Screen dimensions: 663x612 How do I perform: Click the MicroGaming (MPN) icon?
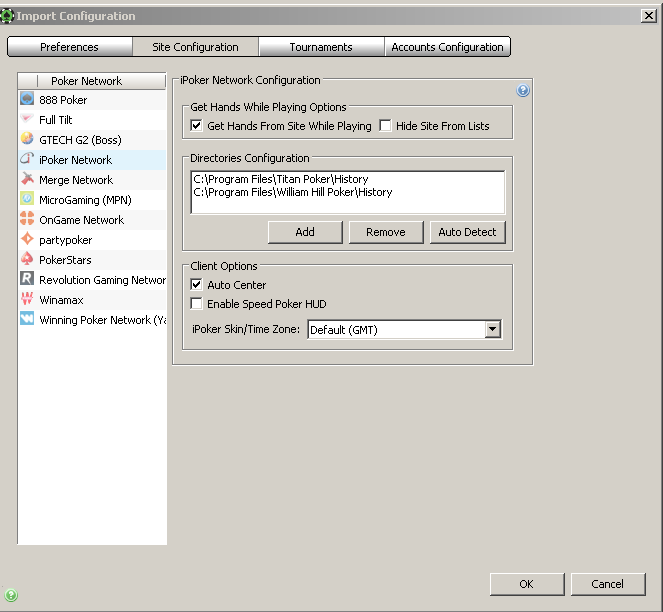27,199
